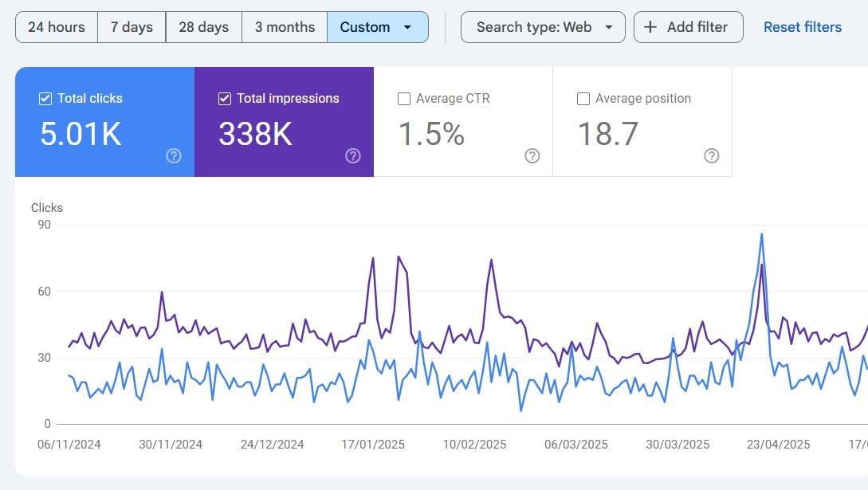Click help icon on Total clicks card
This screenshot has height=490, width=868.
pos(174,156)
